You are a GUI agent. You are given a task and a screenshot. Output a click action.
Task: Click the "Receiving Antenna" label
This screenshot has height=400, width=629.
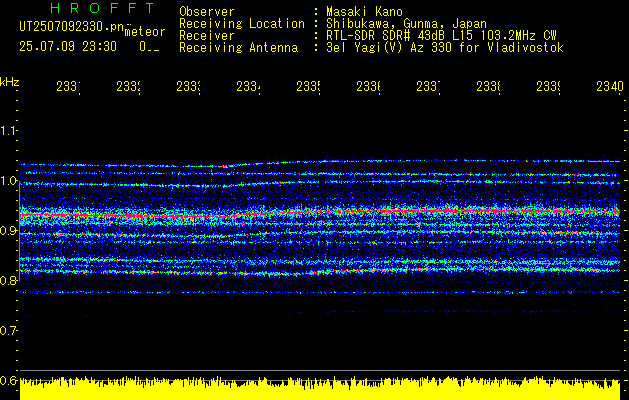238,48
